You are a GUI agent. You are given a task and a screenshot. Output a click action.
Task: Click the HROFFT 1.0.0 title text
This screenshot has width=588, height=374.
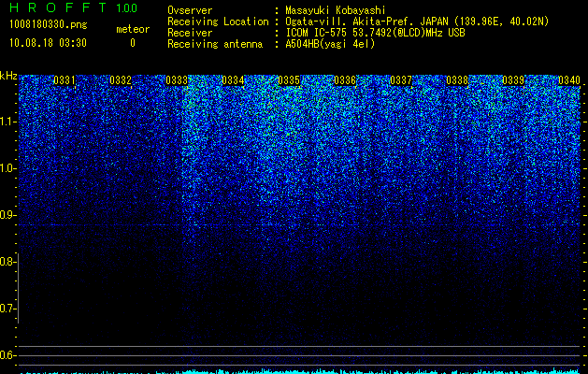coord(74,7)
